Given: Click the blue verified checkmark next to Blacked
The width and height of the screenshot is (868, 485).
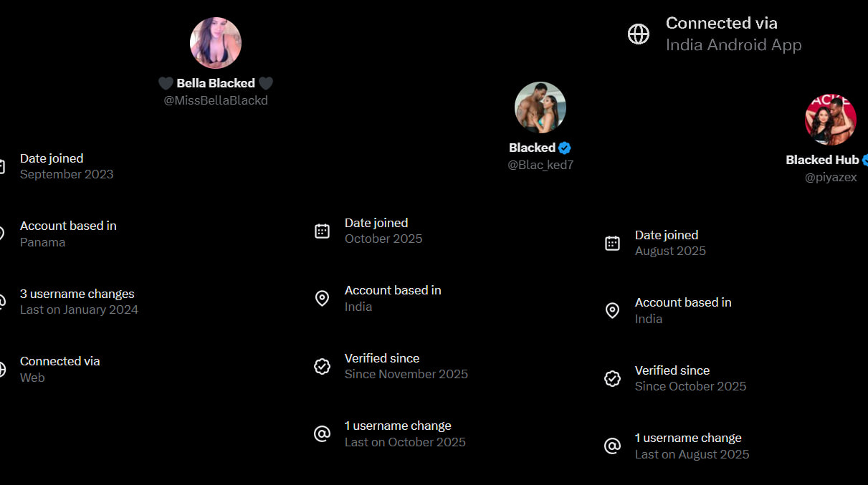Looking at the screenshot, I should point(565,148).
